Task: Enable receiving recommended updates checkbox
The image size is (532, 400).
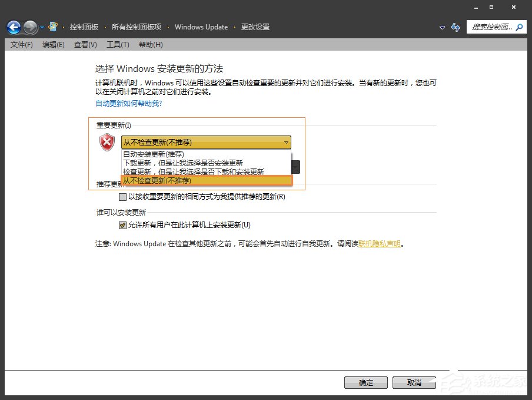Action: coord(122,197)
